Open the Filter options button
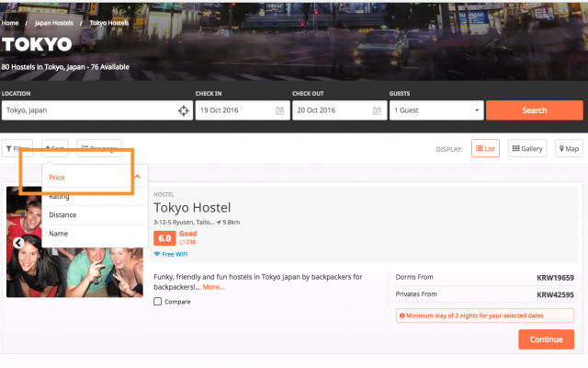This screenshot has width=588, height=368. pyautogui.click(x=18, y=148)
